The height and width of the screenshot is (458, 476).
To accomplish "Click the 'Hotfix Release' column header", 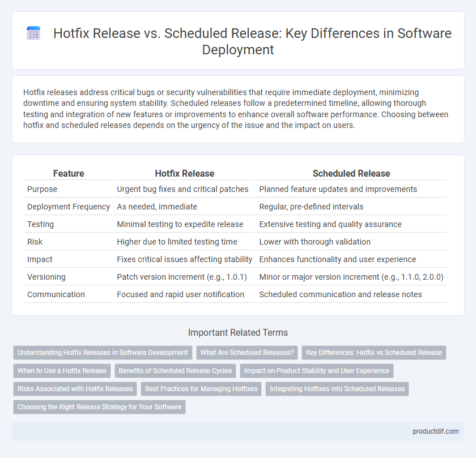I will point(185,173).
